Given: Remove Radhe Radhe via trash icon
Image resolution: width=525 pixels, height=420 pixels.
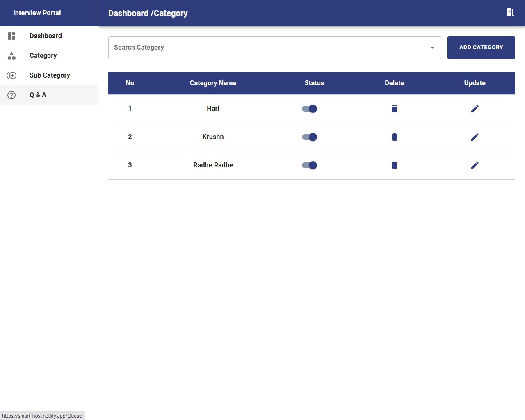Looking at the screenshot, I should (394, 165).
